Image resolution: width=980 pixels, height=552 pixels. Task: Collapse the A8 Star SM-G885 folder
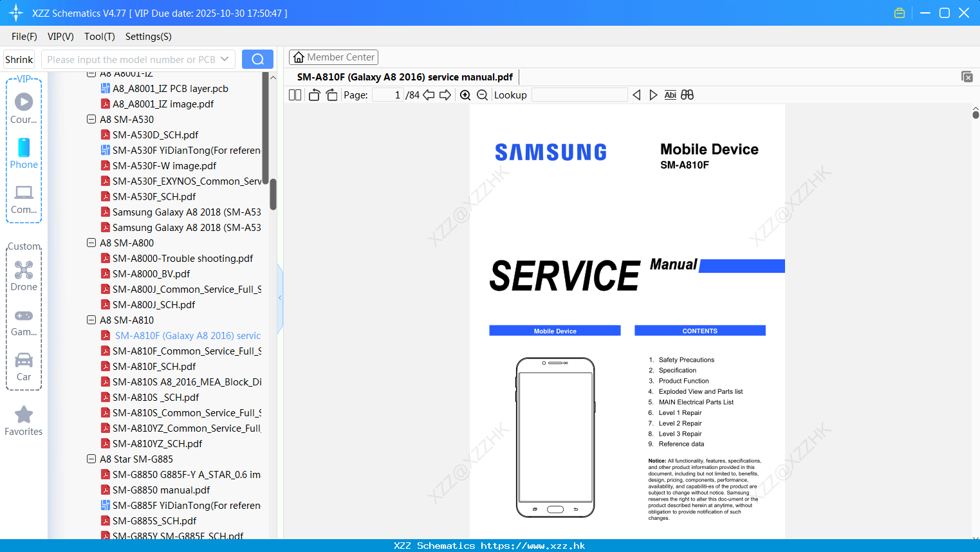(91, 459)
